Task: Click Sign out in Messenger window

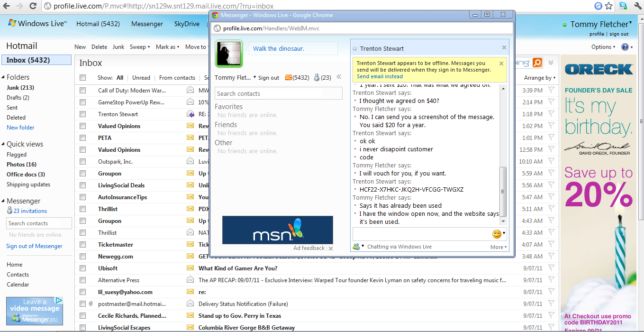Action: (269, 78)
